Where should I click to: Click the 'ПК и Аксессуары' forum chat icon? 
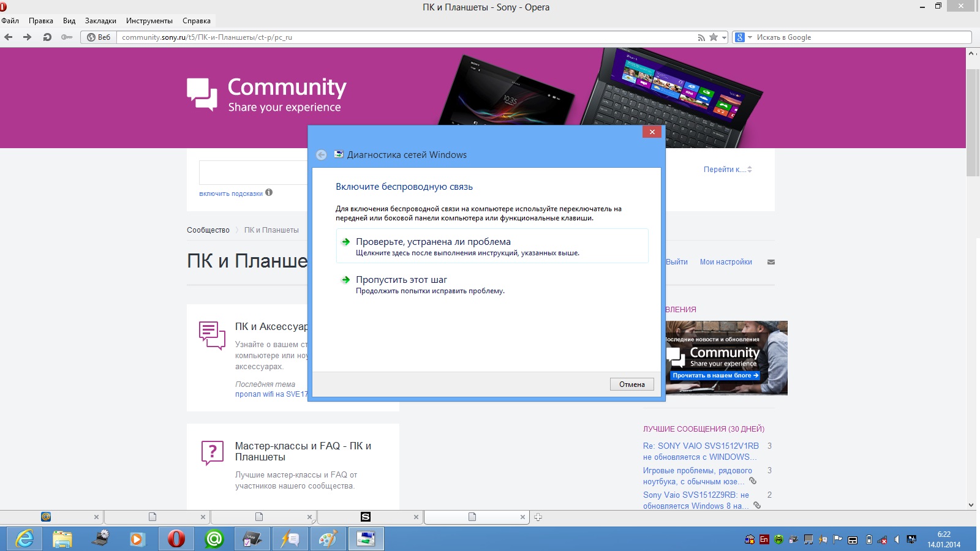[212, 335]
